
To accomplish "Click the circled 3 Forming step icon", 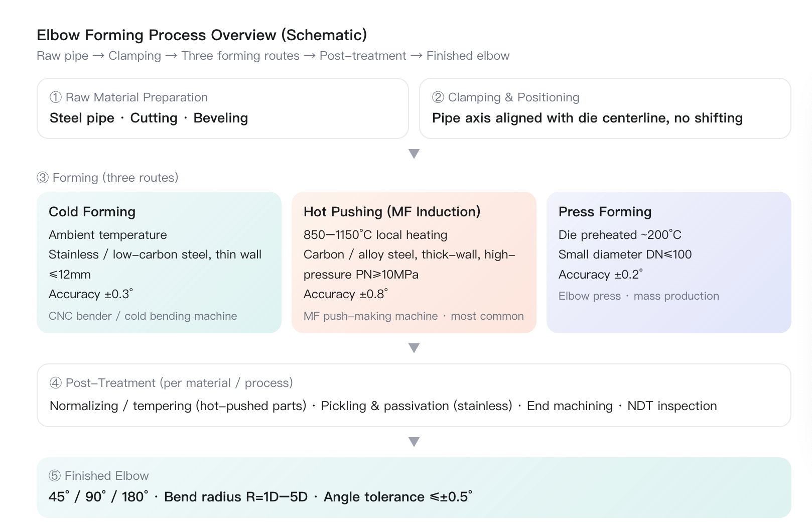I will click(x=43, y=178).
